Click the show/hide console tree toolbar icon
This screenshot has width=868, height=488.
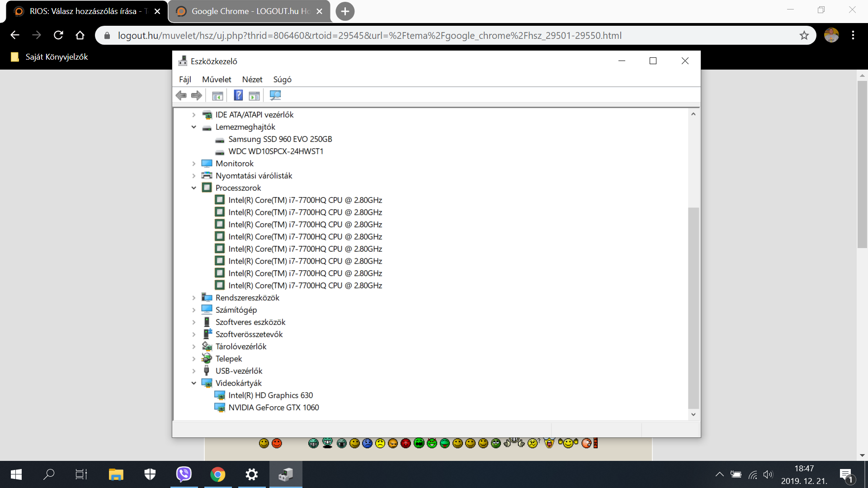[x=217, y=95]
